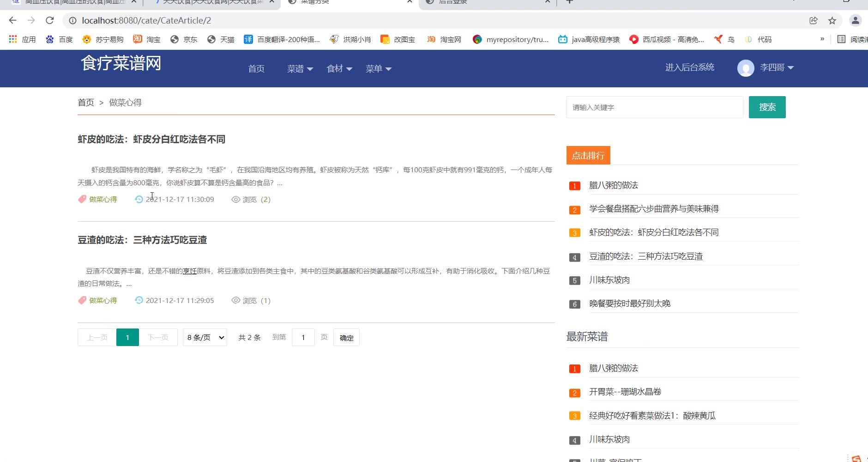868x462 pixels.
Task: Go to 首页 in navigation bar
Action: coord(256,69)
